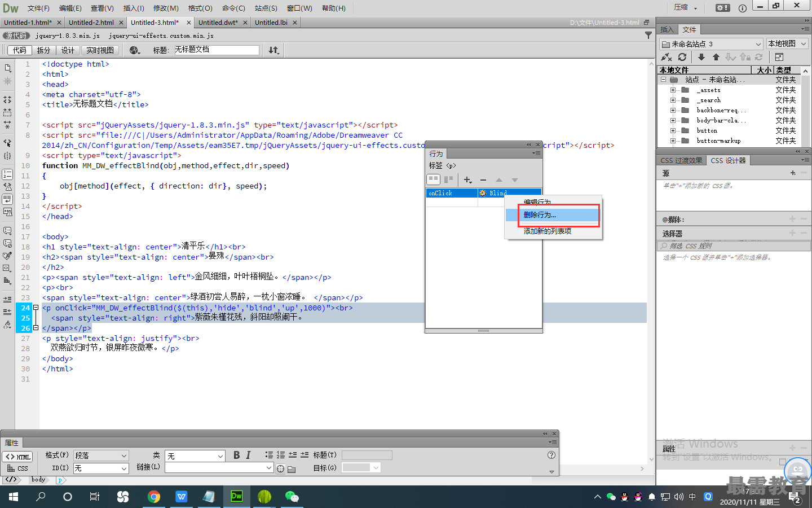Image resolution: width=812 pixels, height=508 pixels.
Task: Click the indent text icon in Properties
Action: point(304,455)
